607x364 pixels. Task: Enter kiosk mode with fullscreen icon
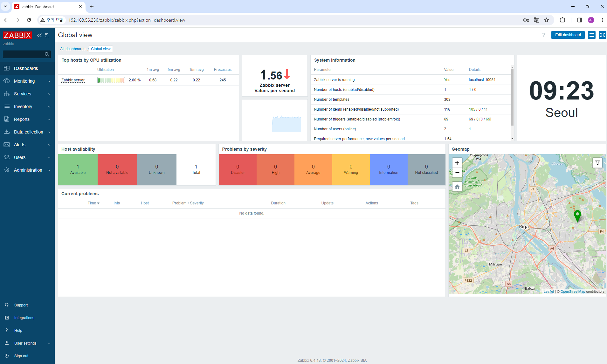tap(603, 35)
